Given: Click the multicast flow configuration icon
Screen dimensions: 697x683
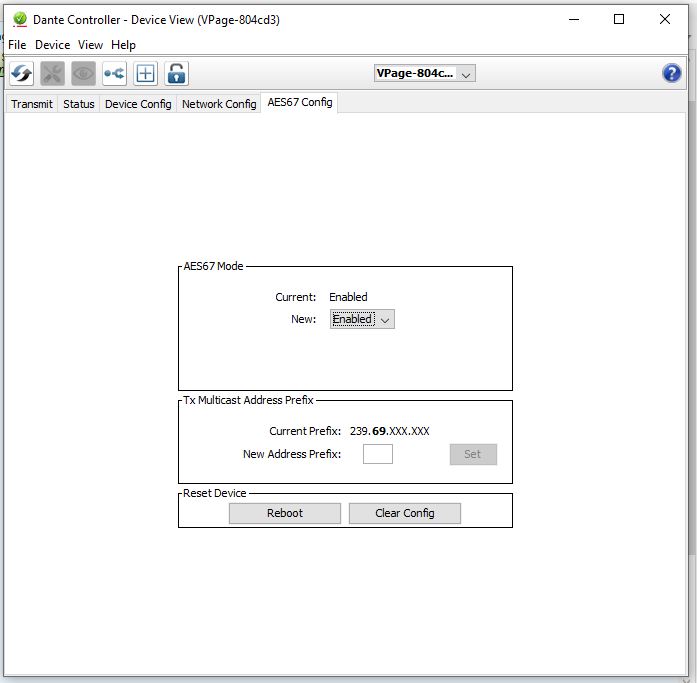Looking at the screenshot, I should pos(114,73).
